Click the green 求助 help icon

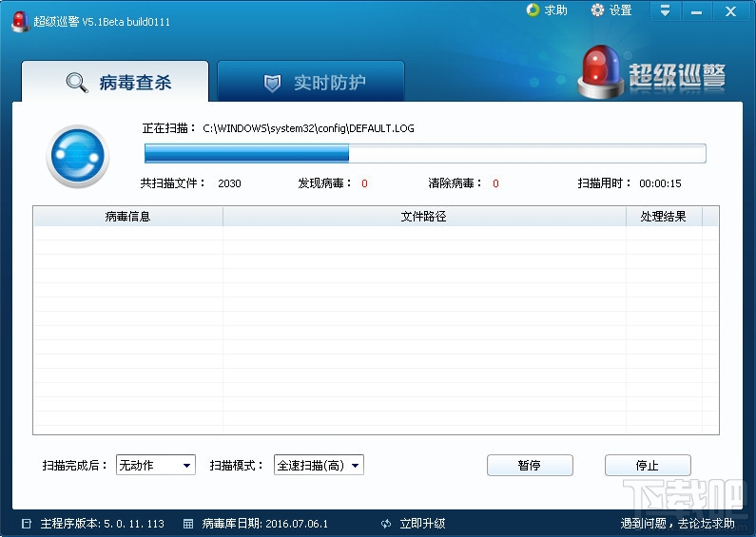click(x=533, y=10)
